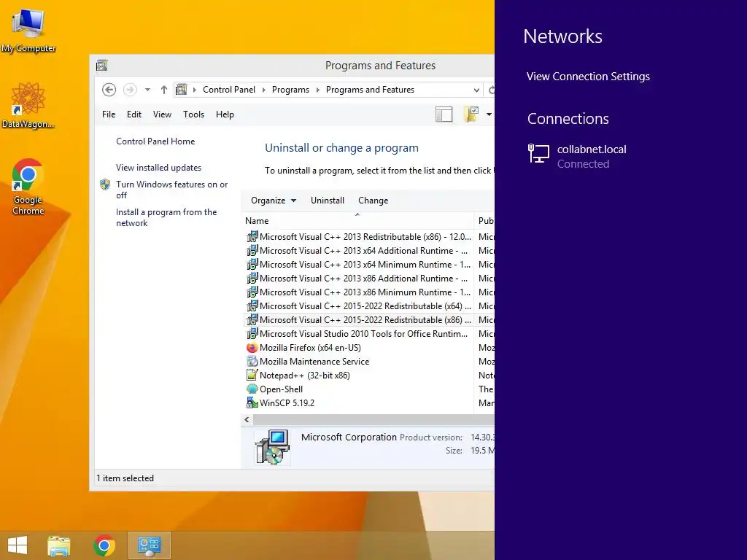Viewport: 747px width, 560px height.
Task: Click the installer icon in details pane
Action: (x=272, y=447)
